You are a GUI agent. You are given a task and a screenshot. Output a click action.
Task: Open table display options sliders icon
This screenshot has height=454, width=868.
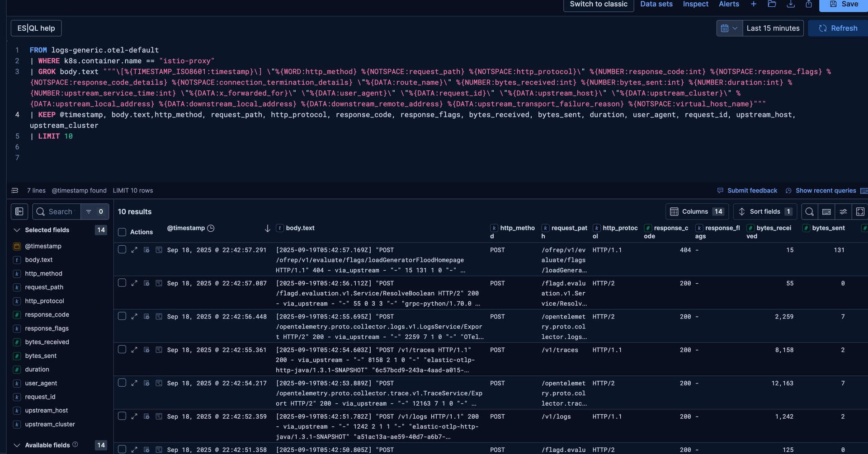pos(843,211)
